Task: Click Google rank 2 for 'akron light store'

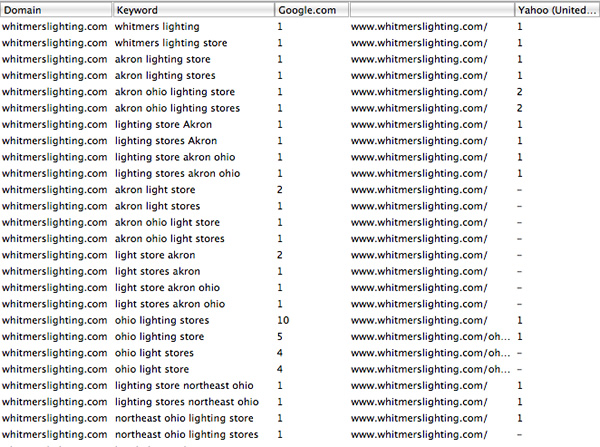Action: 280,190
